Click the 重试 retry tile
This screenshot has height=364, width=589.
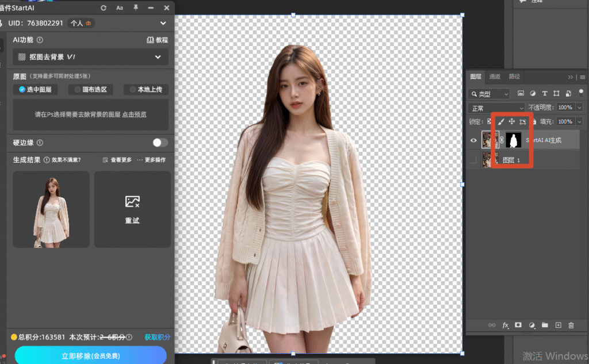pyautogui.click(x=132, y=209)
